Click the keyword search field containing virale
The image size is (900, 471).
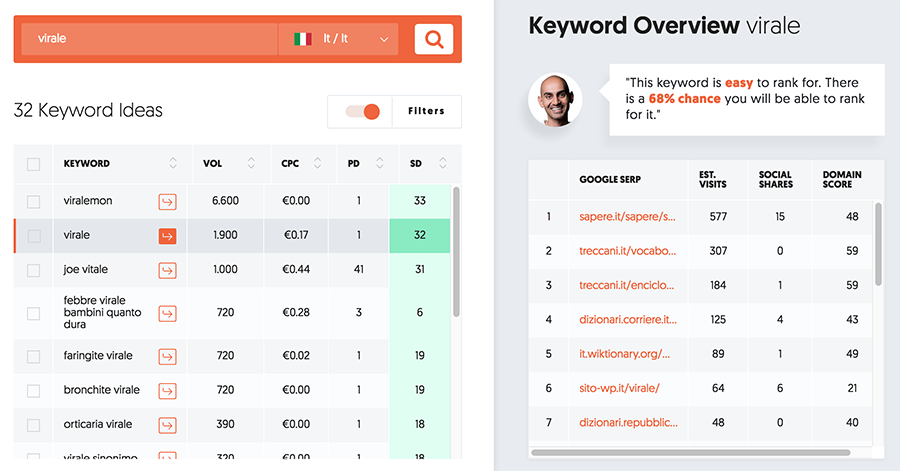150,39
